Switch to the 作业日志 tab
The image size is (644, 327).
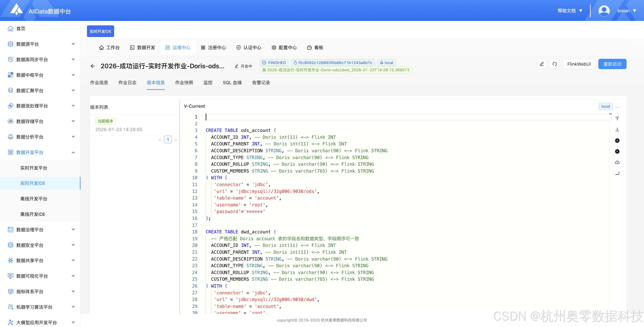pyautogui.click(x=127, y=83)
